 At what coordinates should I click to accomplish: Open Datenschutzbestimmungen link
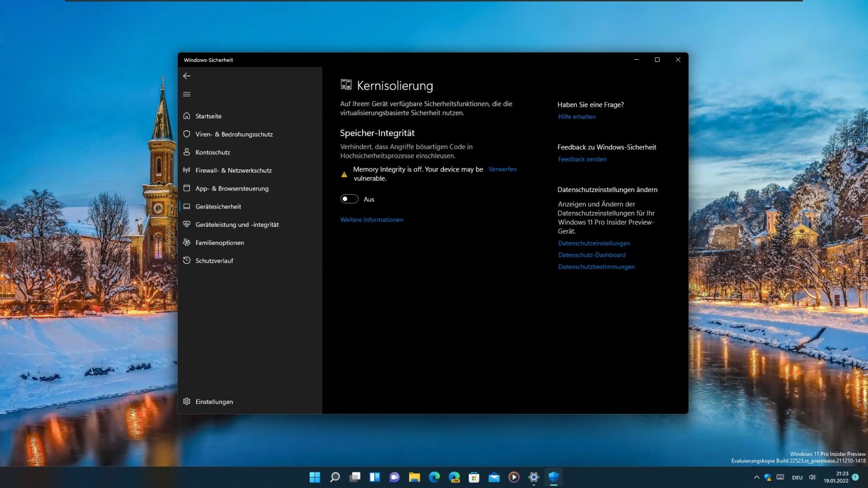tap(596, 267)
